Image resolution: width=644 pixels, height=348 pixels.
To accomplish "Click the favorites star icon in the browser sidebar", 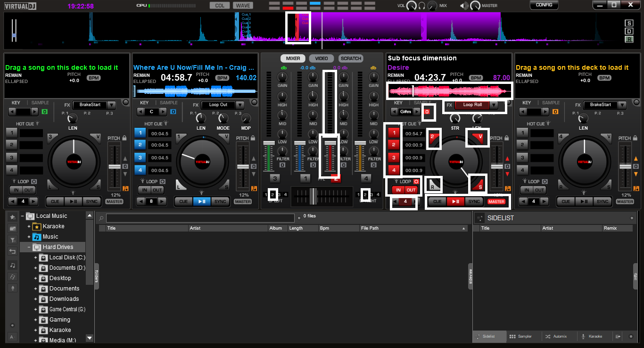I will point(12,216).
